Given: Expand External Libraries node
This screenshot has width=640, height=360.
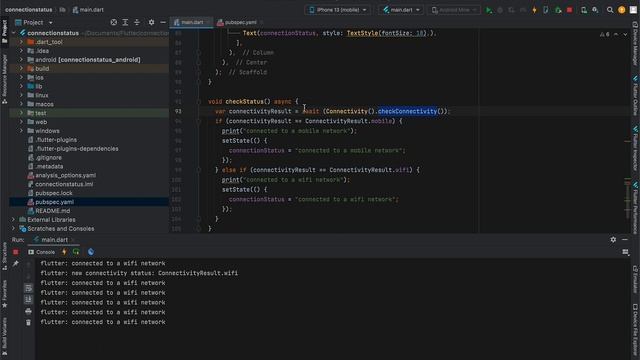Looking at the screenshot, I should pyautogui.click(x=13, y=220).
